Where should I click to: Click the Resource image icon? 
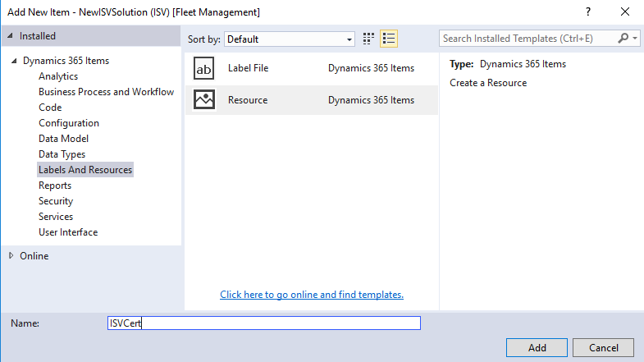204,100
